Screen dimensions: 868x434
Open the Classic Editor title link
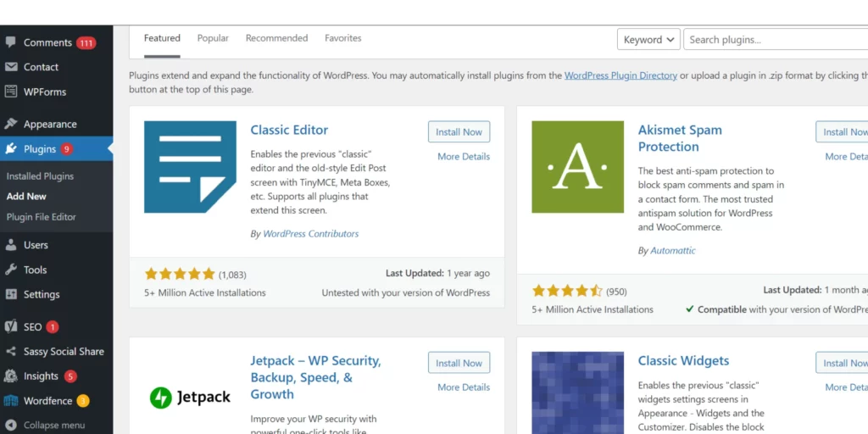tap(289, 130)
